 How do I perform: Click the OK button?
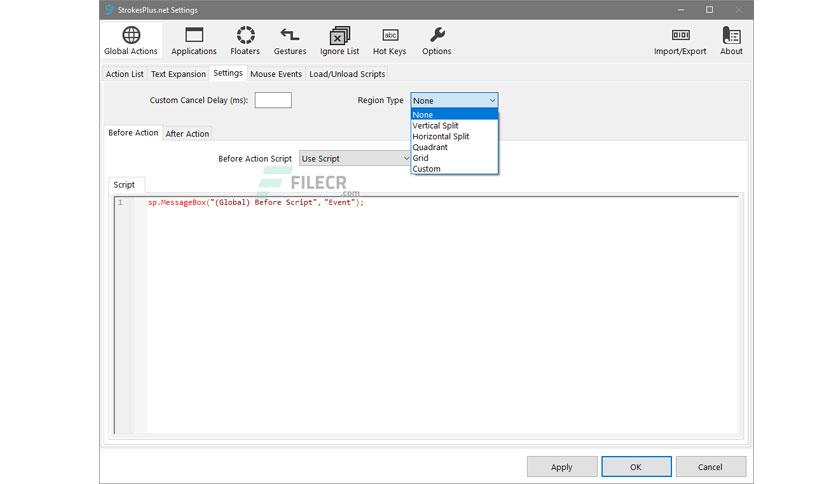point(636,467)
